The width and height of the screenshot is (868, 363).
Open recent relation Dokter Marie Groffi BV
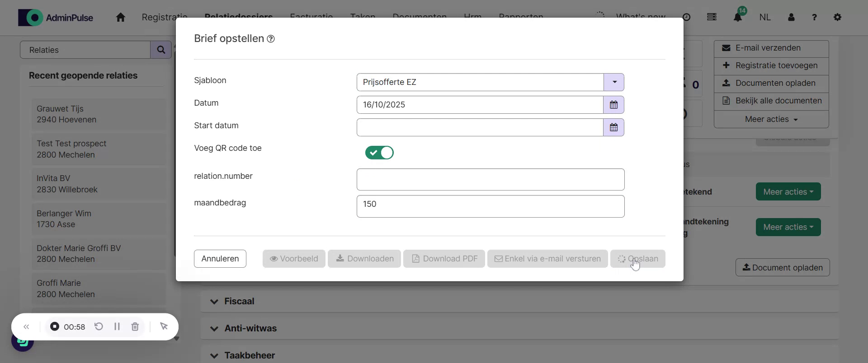coord(99,254)
